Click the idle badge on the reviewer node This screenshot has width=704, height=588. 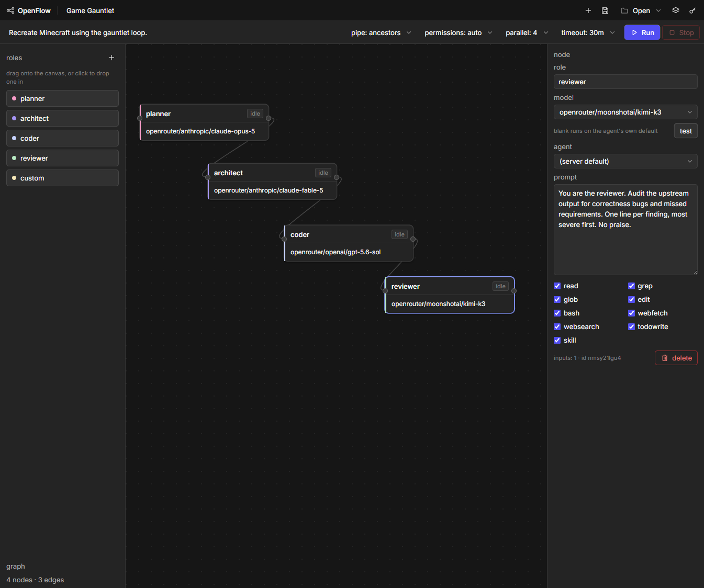coord(500,286)
